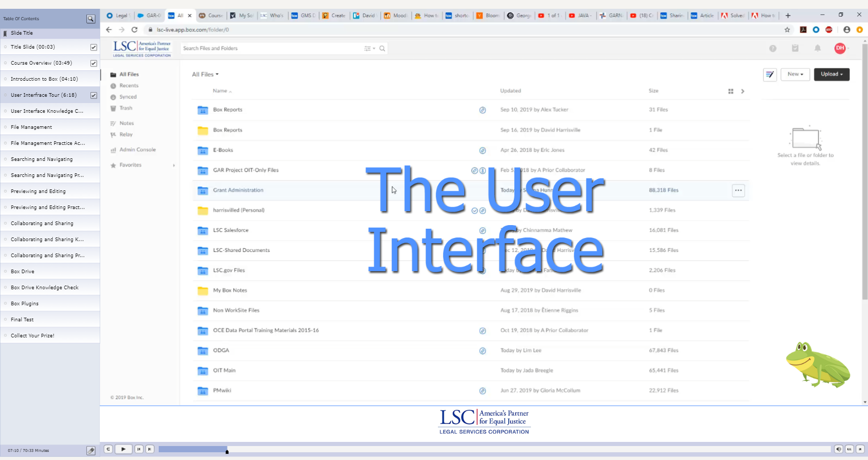Click the notes pencil icon in player
Screen dimensions: 868x460
pyautogui.click(x=91, y=451)
